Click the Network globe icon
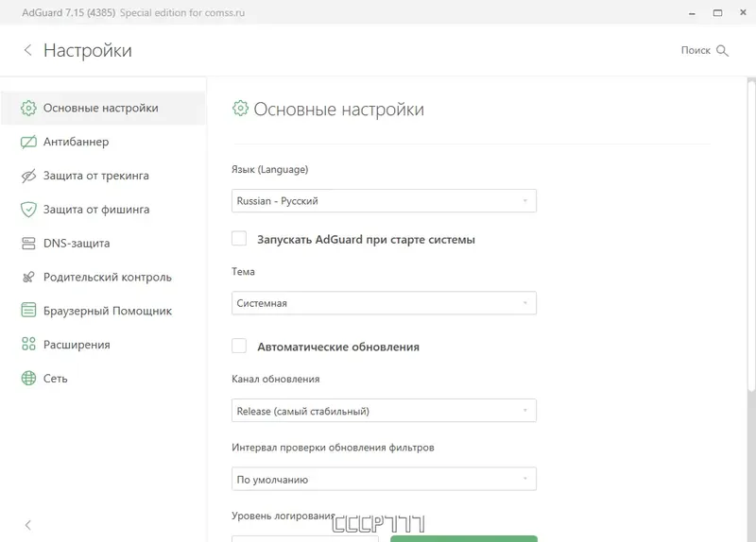This screenshot has width=756, height=542. 28,379
